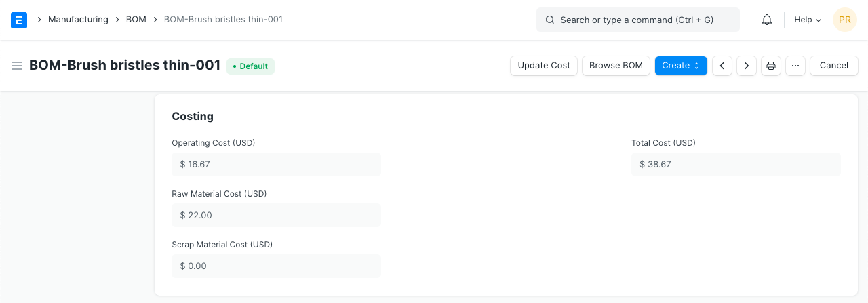Navigate to Manufacturing breadcrumb

click(78, 20)
